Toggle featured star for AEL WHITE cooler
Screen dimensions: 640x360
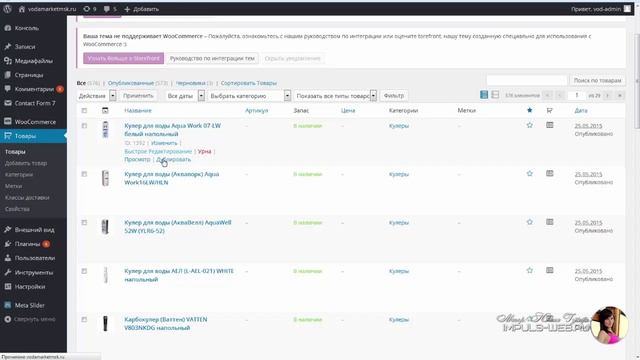coord(529,271)
